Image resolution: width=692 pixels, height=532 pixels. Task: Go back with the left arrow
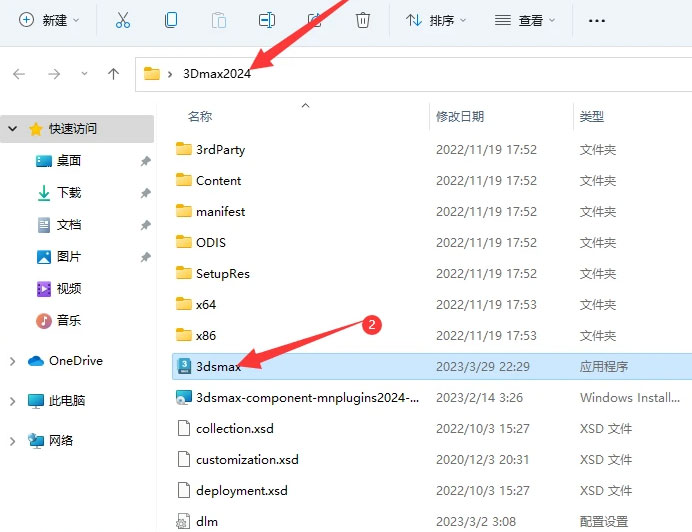tap(19, 74)
